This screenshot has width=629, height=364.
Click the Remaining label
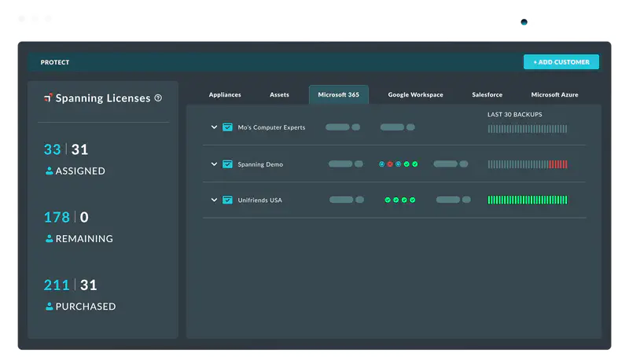(84, 239)
